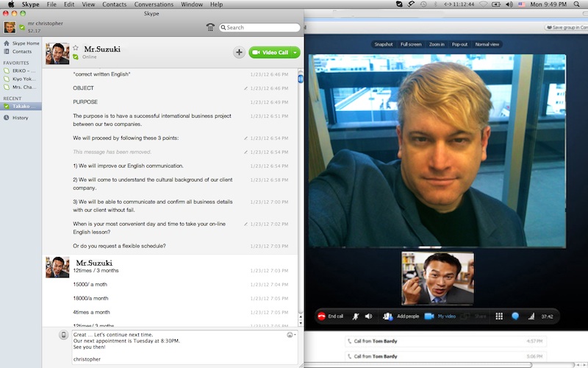Open the Window menu
The height and width of the screenshot is (368, 588).
[192, 4]
